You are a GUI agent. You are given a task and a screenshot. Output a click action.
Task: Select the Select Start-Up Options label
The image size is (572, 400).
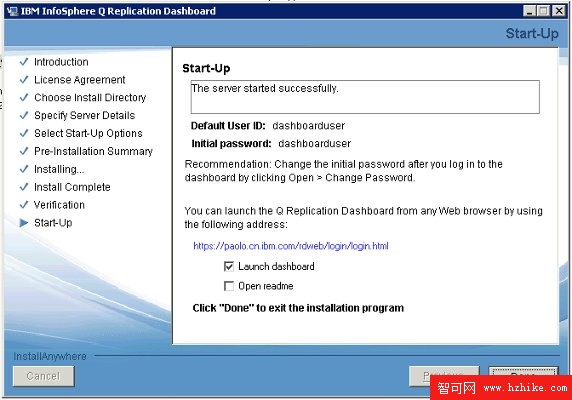click(x=88, y=133)
